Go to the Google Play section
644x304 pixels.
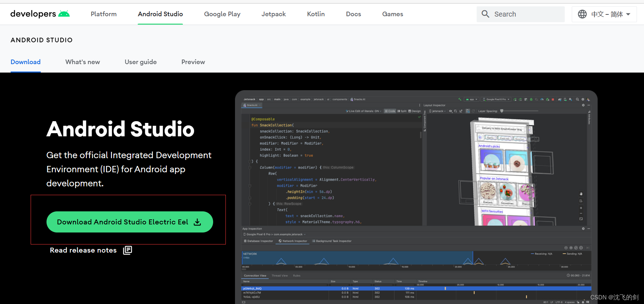(x=222, y=14)
